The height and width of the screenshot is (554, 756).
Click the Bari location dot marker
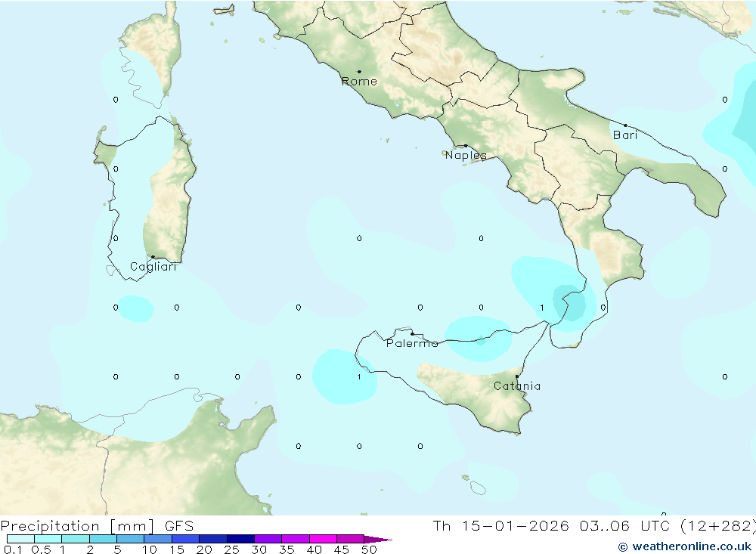[x=625, y=125]
